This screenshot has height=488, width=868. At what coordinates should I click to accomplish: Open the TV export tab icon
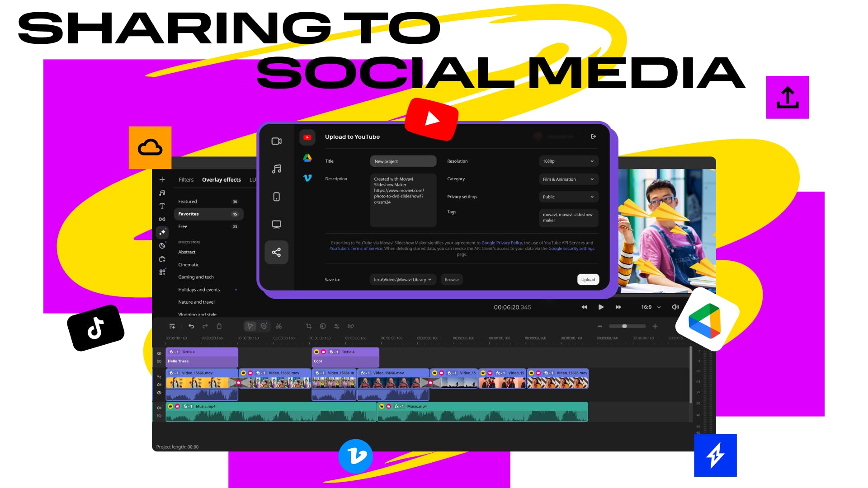(277, 225)
